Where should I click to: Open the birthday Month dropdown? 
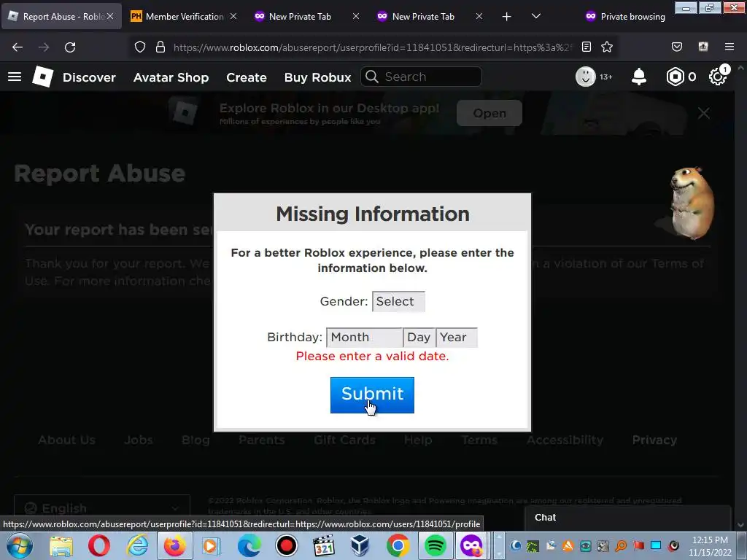coord(365,337)
